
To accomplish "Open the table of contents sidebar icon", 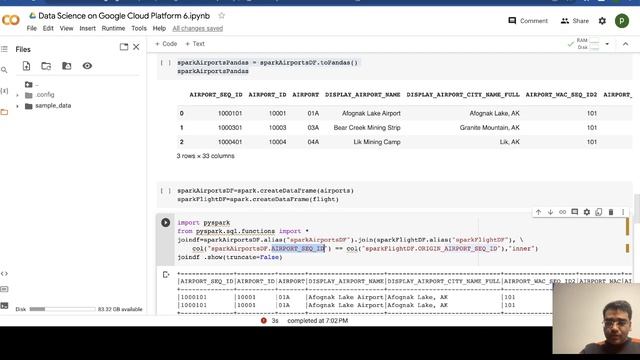I will click(x=4, y=49).
